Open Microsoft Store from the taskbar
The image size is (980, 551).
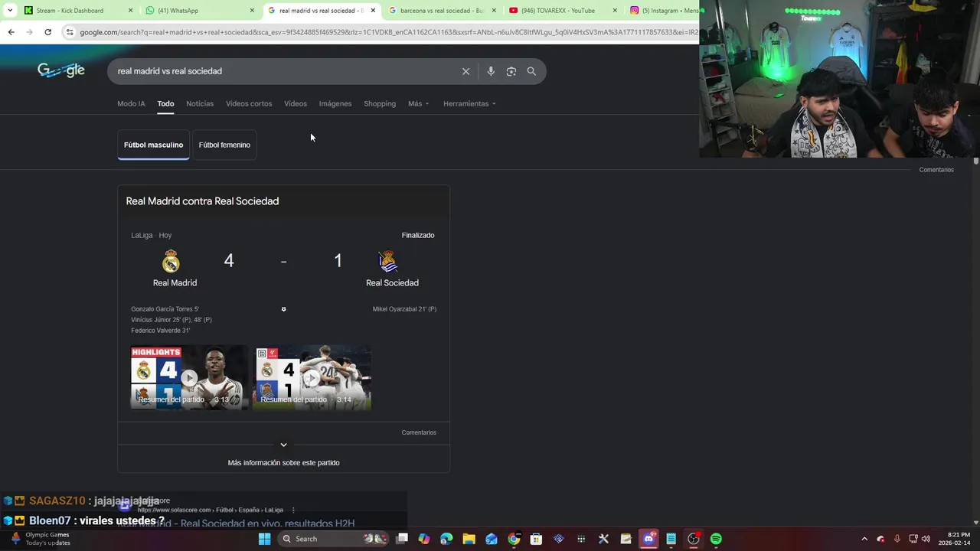tap(536, 539)
